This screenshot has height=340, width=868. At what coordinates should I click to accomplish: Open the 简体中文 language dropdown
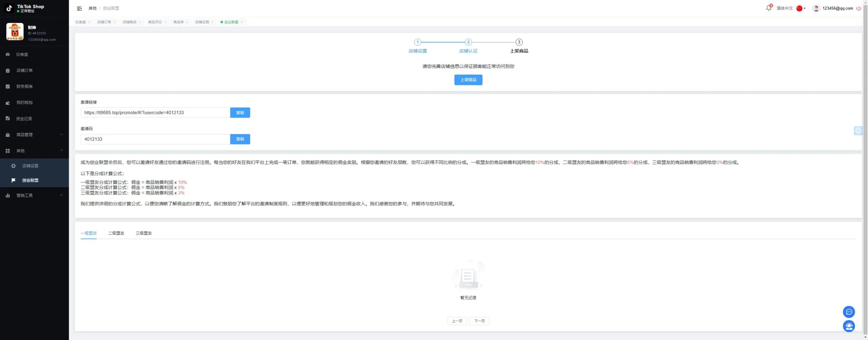point(791,8)
